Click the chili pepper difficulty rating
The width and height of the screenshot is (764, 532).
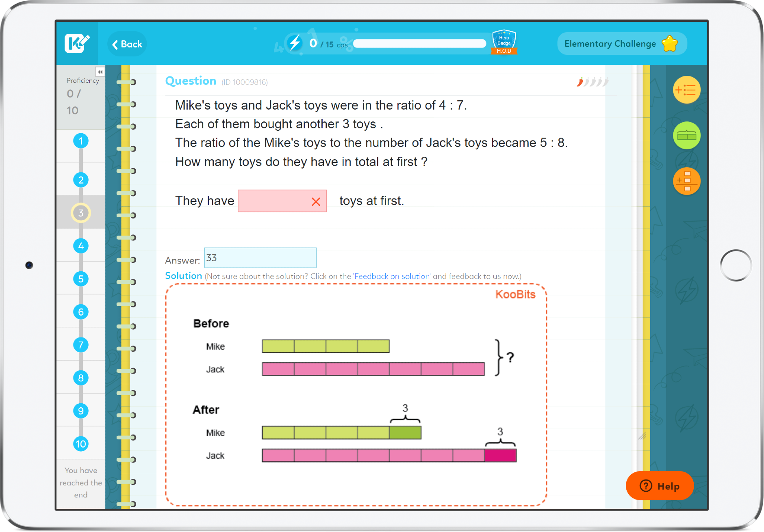point(592,82)
